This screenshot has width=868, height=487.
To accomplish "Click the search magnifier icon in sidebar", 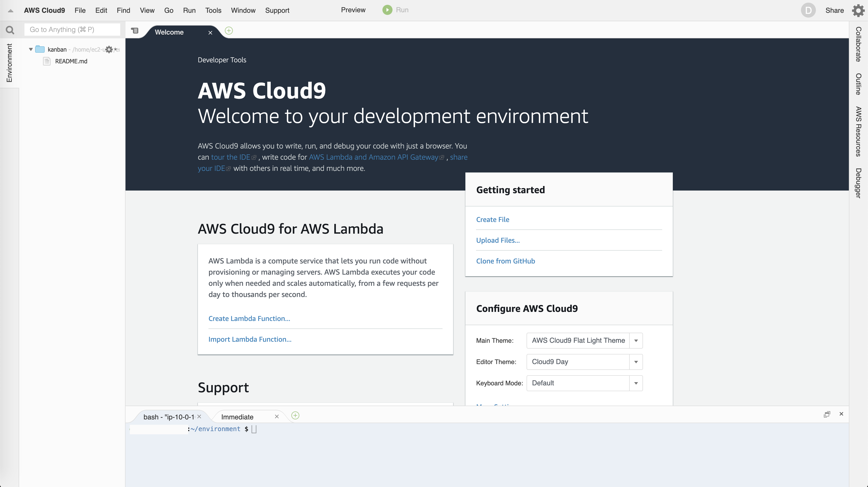I will (x=10, y=30).
